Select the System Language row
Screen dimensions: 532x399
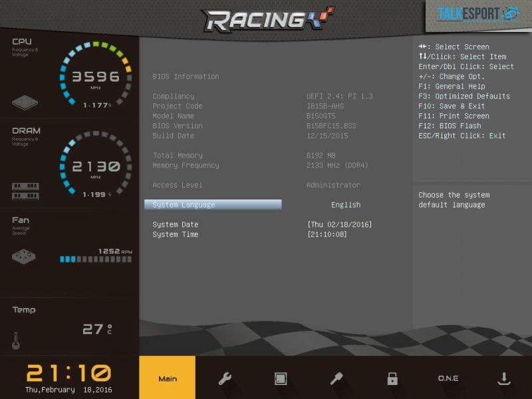(x=213, y=205)
